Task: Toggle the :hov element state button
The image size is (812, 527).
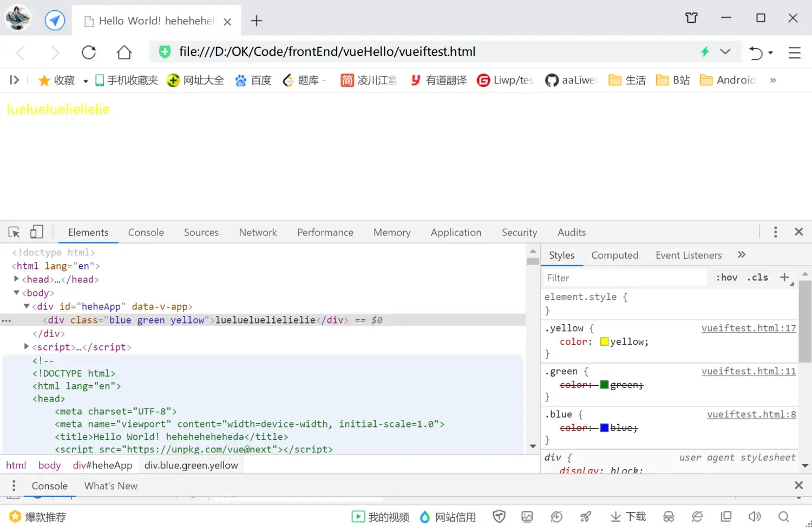Action: [727, 278]
